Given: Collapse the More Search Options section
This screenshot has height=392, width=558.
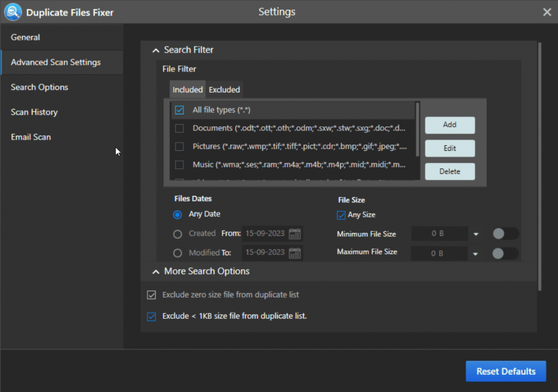Looking at the screenshot, I should 156,271.
